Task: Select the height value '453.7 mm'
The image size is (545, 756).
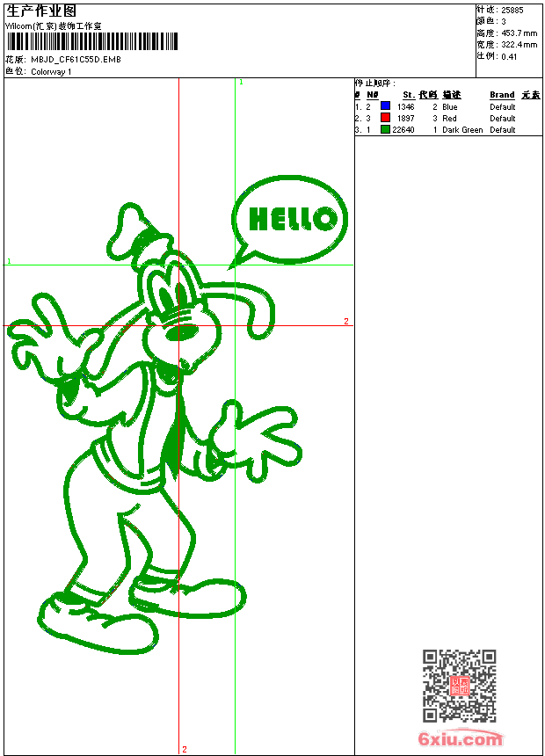Action: point(519,33)
